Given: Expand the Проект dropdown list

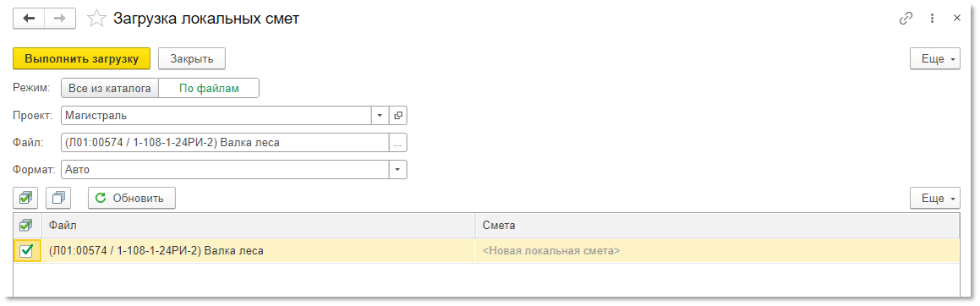Looking at the screenshot, I should click(381, 116).
